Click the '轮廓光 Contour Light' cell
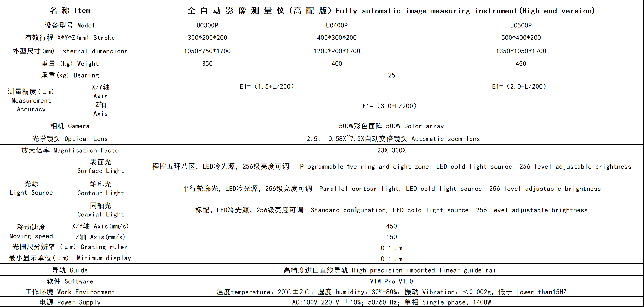This screenshot has width=644, height=307. point(100,188)
